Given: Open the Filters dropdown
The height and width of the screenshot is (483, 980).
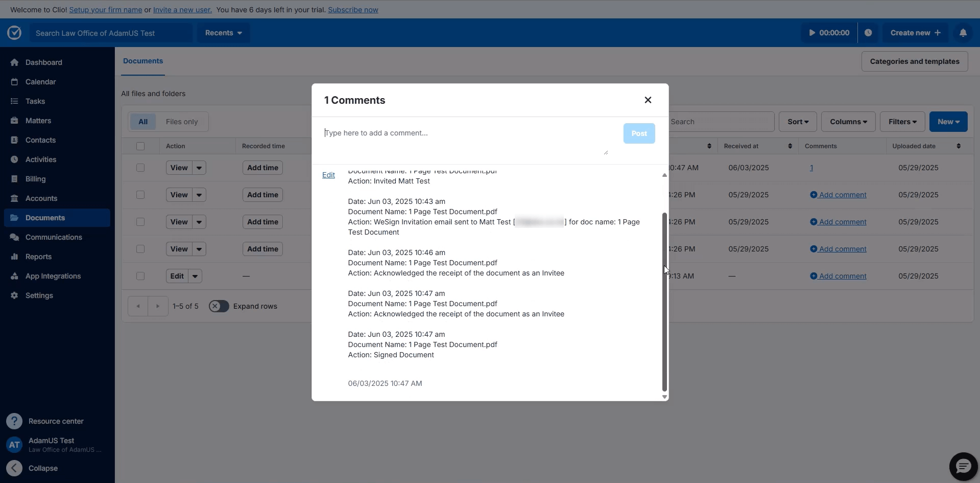Looking at the screenshot, I should coord(902,122).
